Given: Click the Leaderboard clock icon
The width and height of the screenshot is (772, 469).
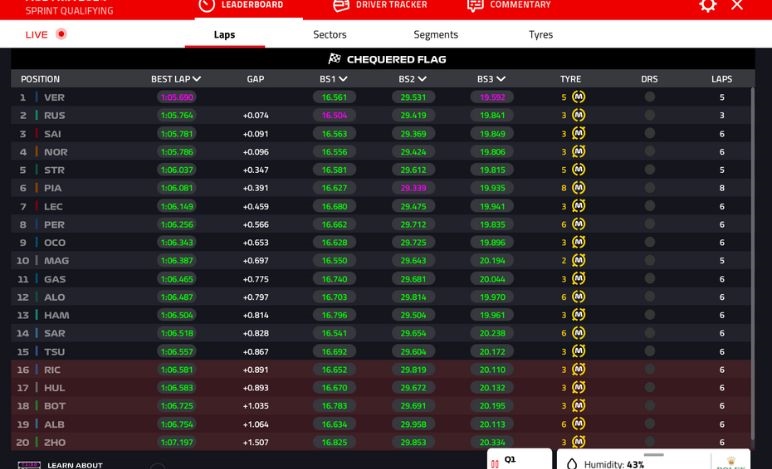Looking at the screenshot, I should 207,5.
